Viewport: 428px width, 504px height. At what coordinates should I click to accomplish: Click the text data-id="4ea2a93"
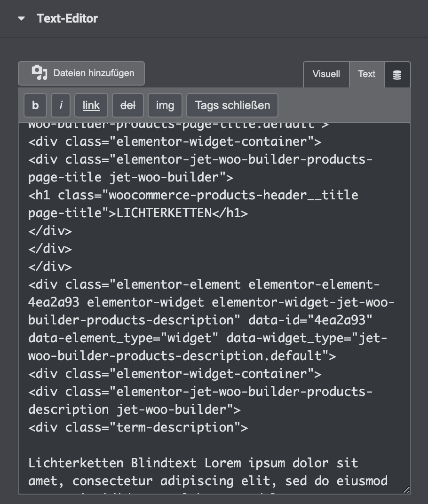(310, 320)
